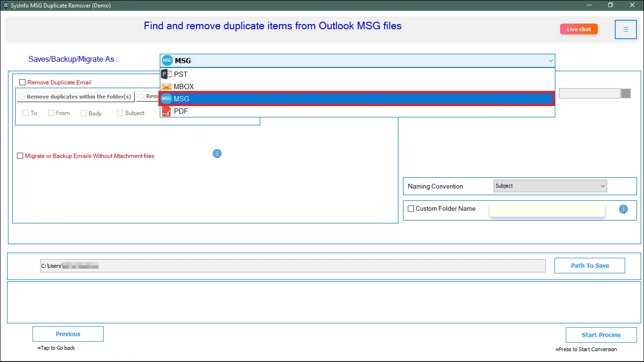The width and height of the screenshot is (644, 362).
Task: Click info icon next to Custom Folder Name
Action: pyautogui.click(x=623, y=209)
